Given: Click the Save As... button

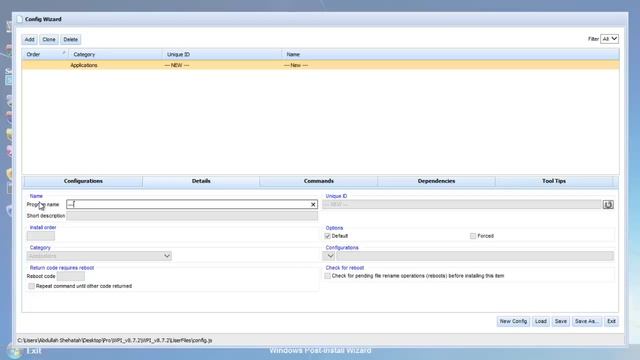Looking at the screenshot, I should click(587, 321).
